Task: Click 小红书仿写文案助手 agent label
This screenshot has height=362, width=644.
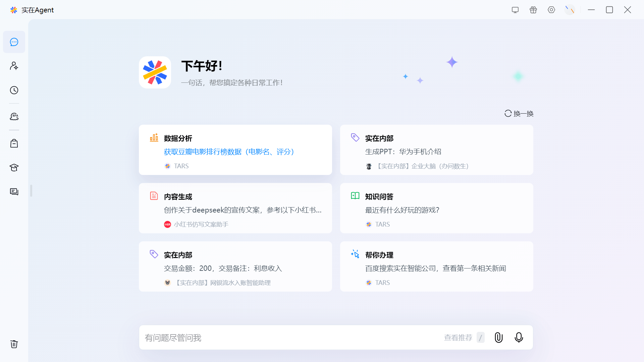Action: click(201, 225)
